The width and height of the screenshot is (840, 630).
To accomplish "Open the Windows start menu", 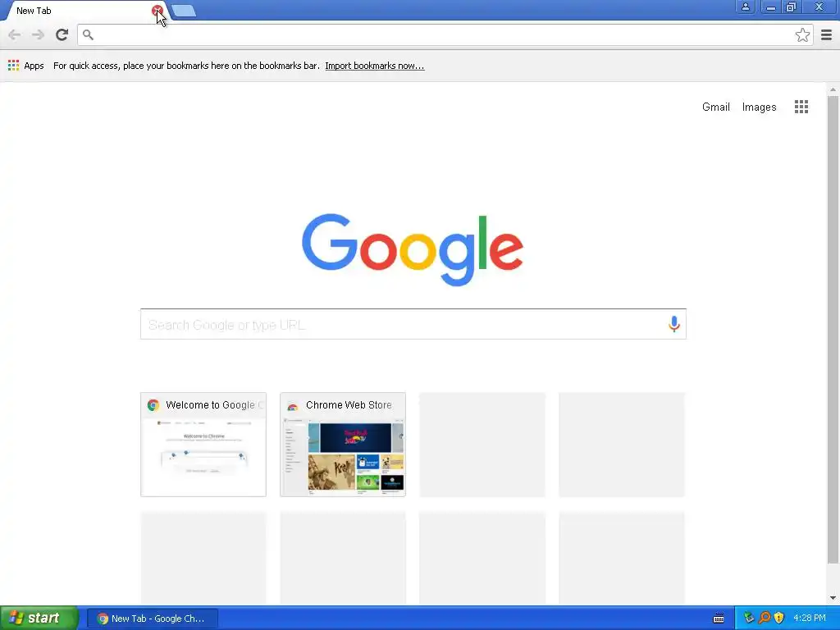I will click(x=39, y=619).
